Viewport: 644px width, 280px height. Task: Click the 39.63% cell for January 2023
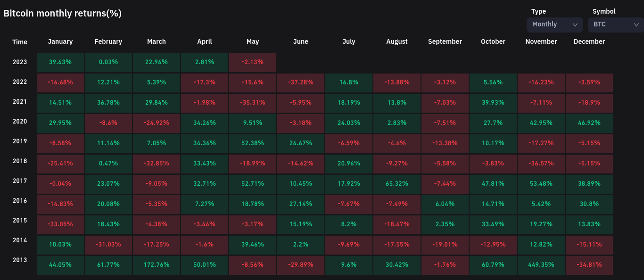(60, 62)
